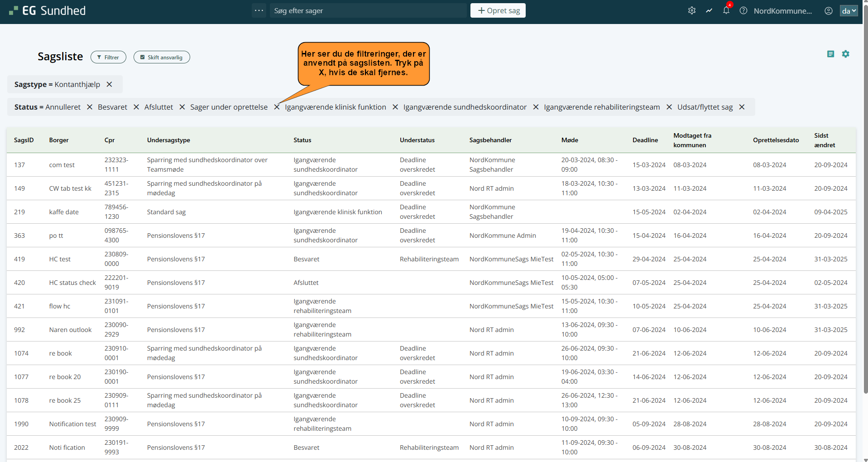868x462 pixels.
Task: Open case 992 Naren outlook
Action: coord(431,330)
